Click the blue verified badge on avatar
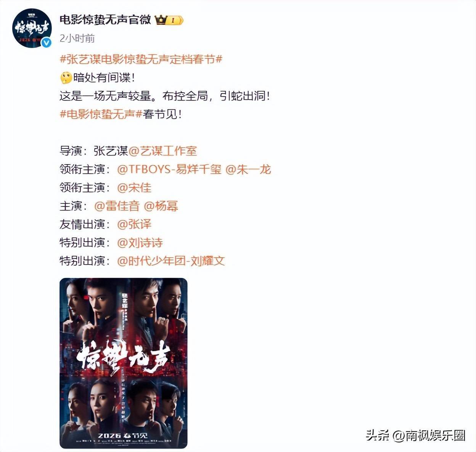Viewport: 476px width, 452px height. tap(46, 42)
